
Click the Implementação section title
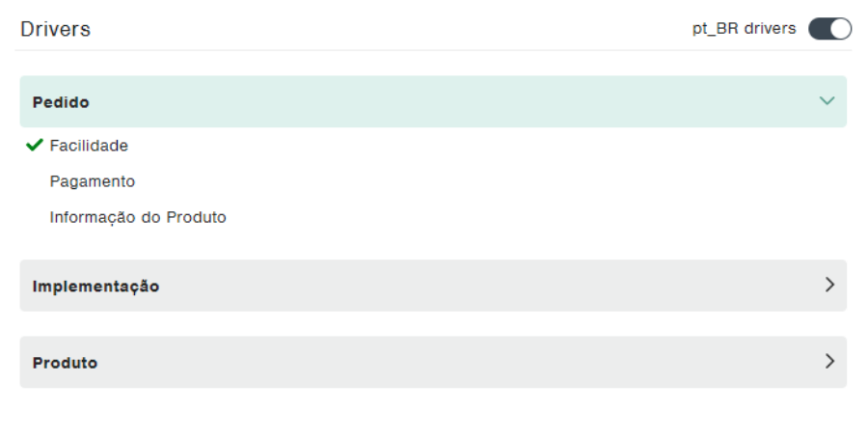click(x=95, y=287)
